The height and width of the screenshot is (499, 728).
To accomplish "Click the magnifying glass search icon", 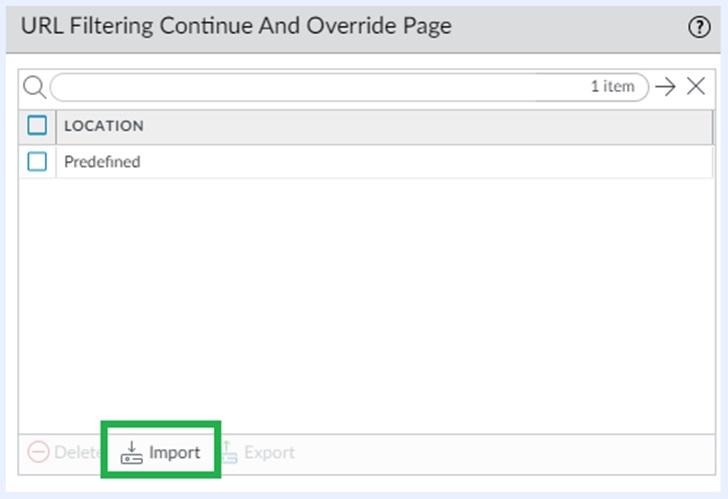I will click(x=34, y=87).
